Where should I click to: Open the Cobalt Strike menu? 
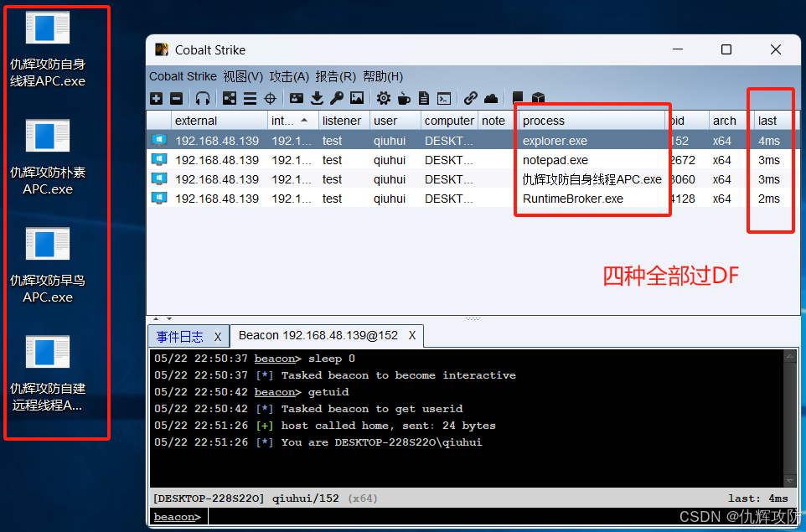click(183, 76)
